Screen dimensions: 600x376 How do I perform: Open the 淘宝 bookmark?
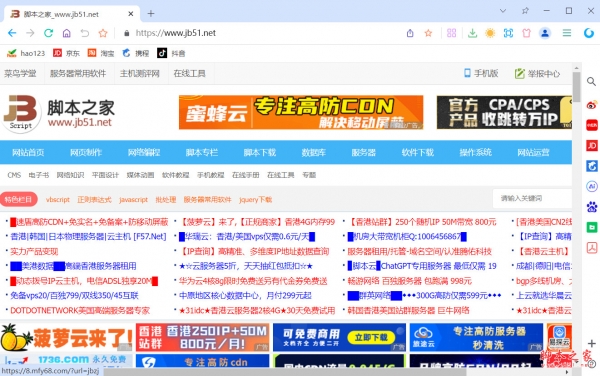101,53
